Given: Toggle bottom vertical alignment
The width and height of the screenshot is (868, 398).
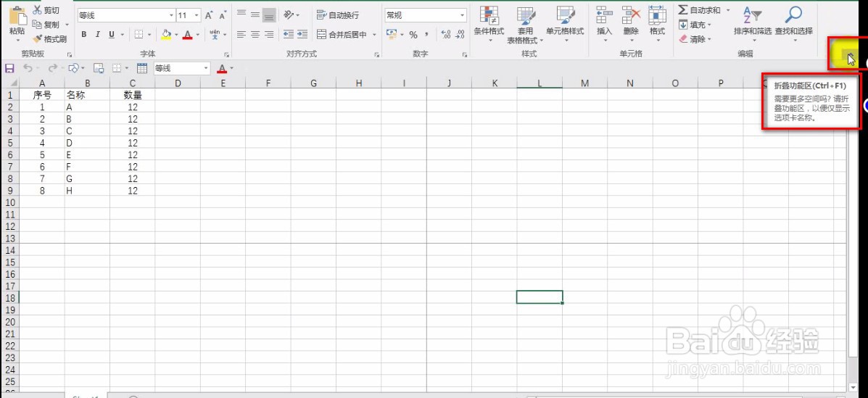Looking at the screenshot, I should [269, 15].
